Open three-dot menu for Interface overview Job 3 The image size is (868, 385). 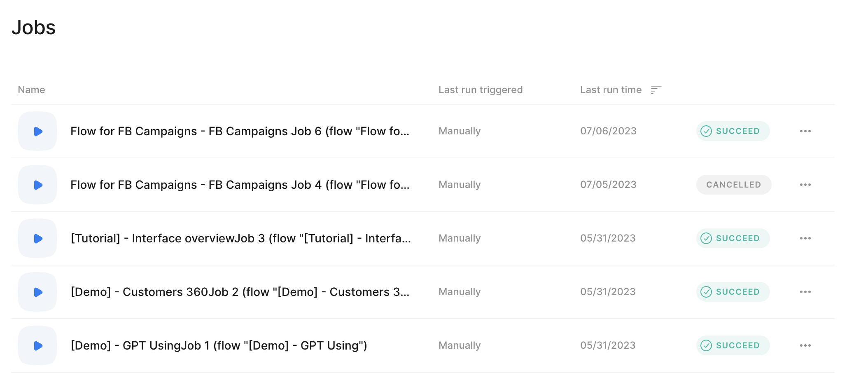click(x=805, y=238)
